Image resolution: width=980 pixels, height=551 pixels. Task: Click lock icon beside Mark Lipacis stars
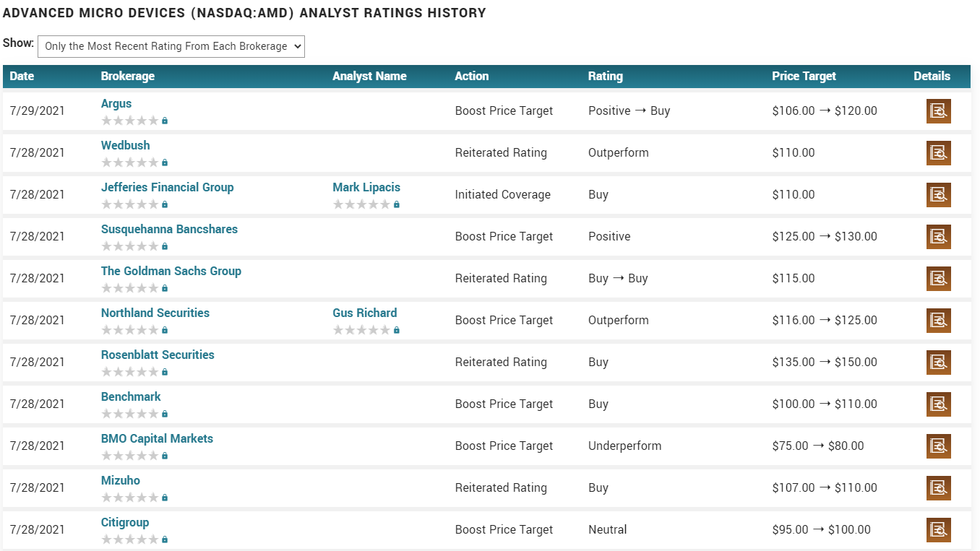pos(397,204)
